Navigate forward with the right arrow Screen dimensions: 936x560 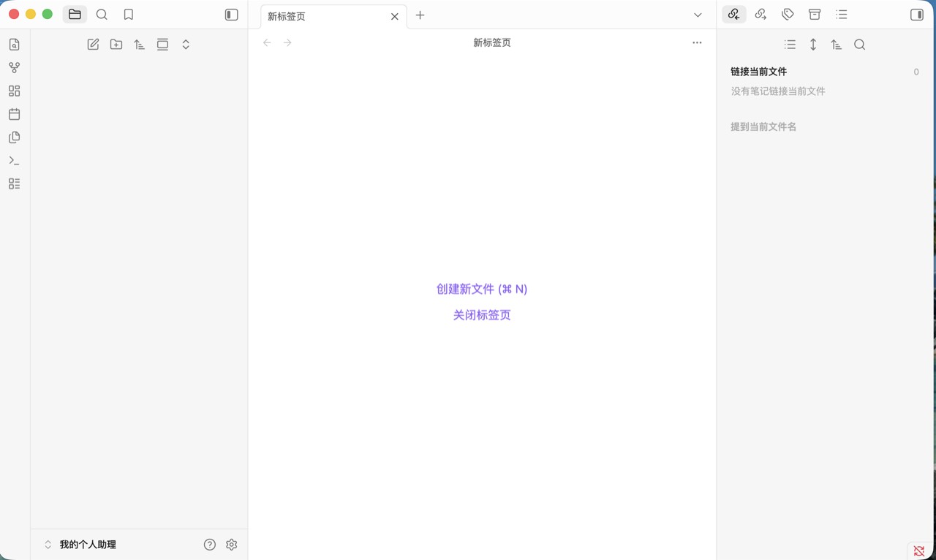(287, 43)
